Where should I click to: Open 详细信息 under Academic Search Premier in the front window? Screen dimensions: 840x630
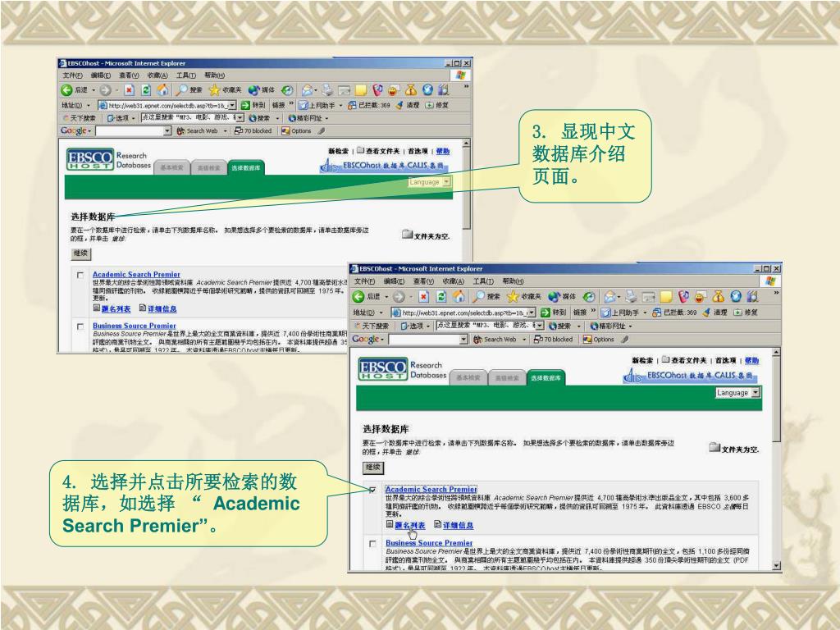(x=458, y=526)
